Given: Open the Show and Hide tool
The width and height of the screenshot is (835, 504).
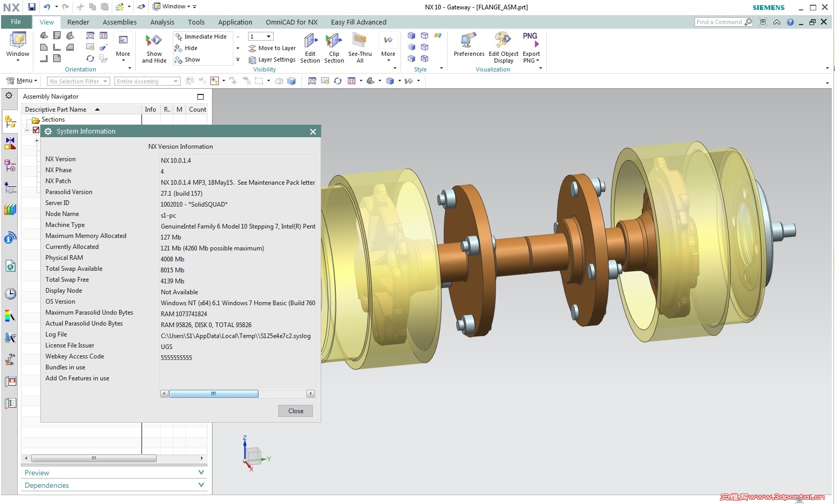Looking at the screenshot, I should click(x=154, y=49).
